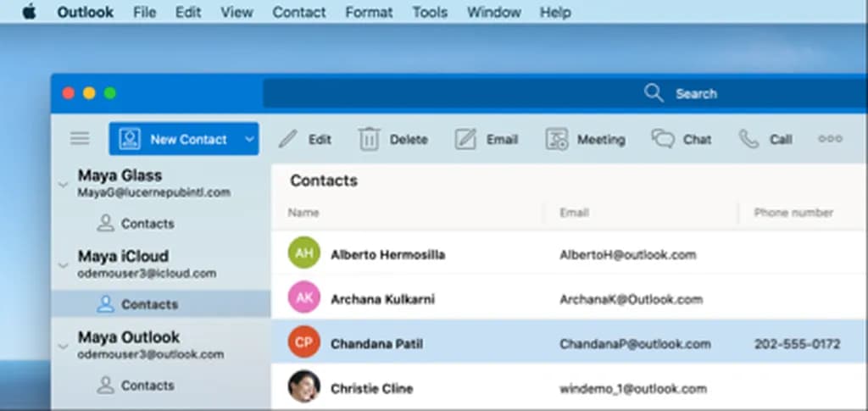The height and width of the screenshot is (411, 868).
Task: Select Contacts under Maya Glass account
Action: (x=147, y=224)
